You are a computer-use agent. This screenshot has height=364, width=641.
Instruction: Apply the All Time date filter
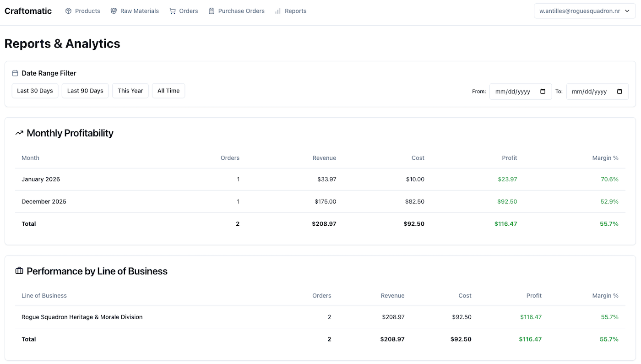(x=168, y=91)
